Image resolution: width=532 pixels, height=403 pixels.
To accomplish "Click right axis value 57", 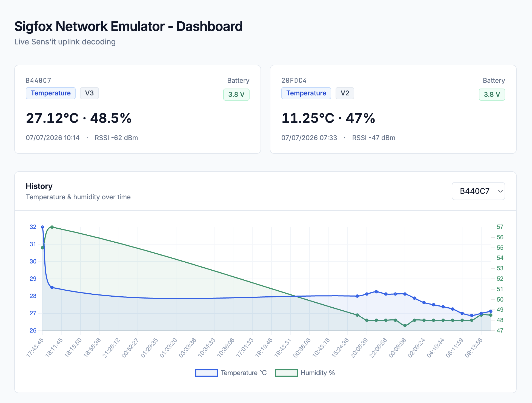I will [500, 227].
